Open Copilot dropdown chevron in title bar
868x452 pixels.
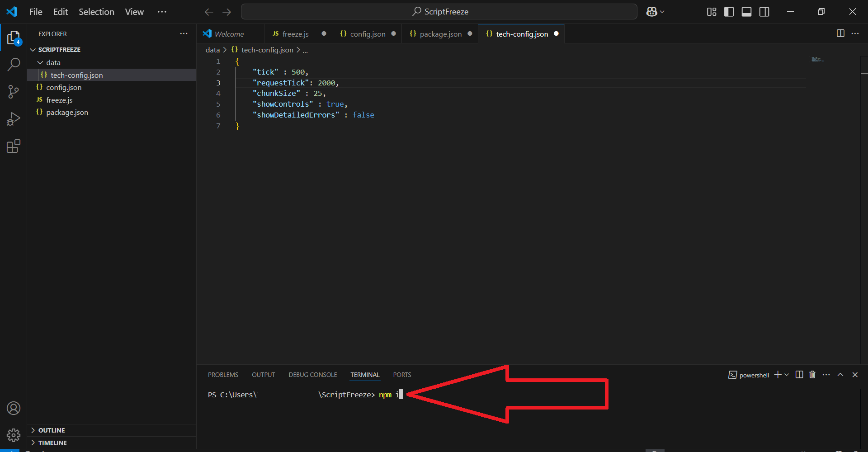pos(662,12)
